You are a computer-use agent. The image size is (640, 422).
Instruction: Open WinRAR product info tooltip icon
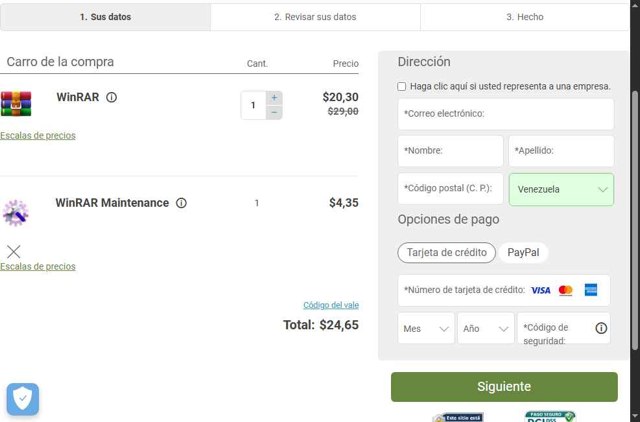(x=112, y=98)
